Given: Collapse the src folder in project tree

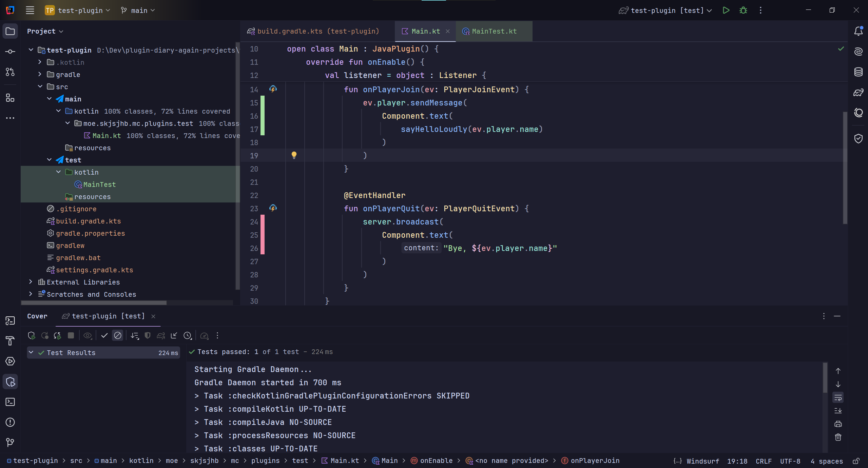Looking at the screenshot, I should (40, 86).
